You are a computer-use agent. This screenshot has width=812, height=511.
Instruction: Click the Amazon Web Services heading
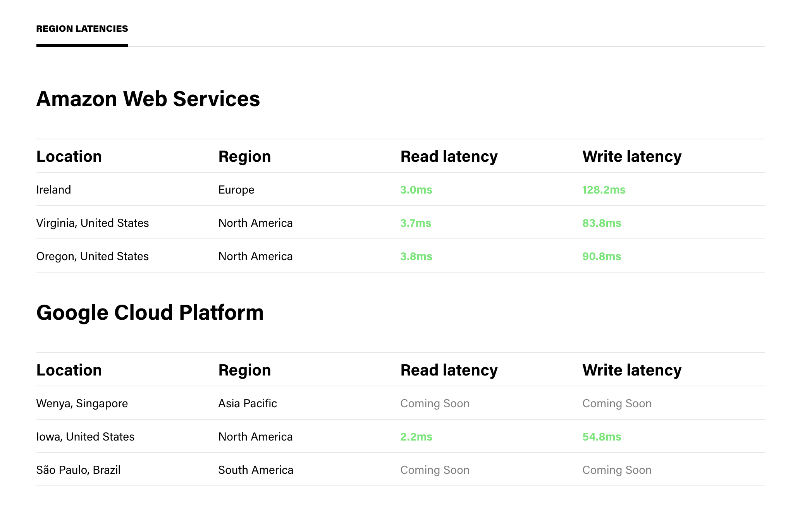click(x=148, y=99)
